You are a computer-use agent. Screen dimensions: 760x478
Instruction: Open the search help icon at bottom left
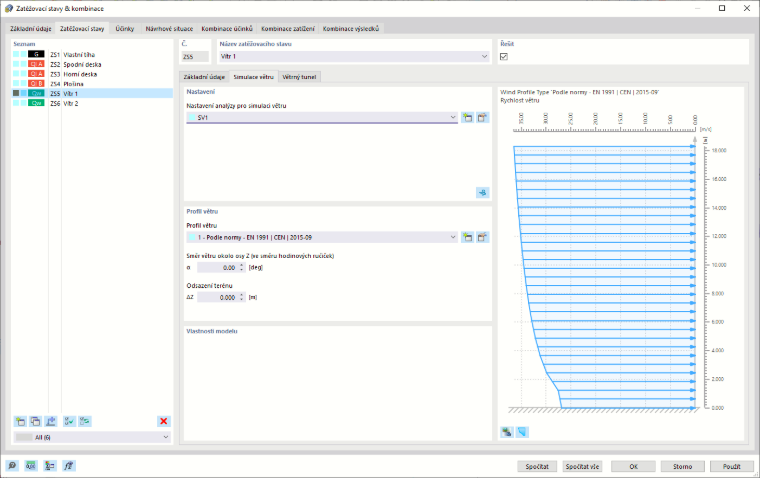pos(12,466)
